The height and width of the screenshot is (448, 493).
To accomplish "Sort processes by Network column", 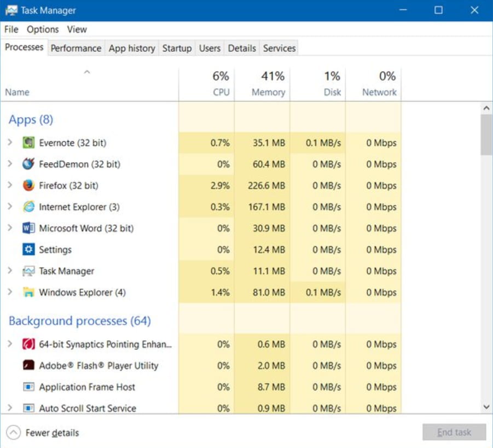I will click(x=374, y=84).
